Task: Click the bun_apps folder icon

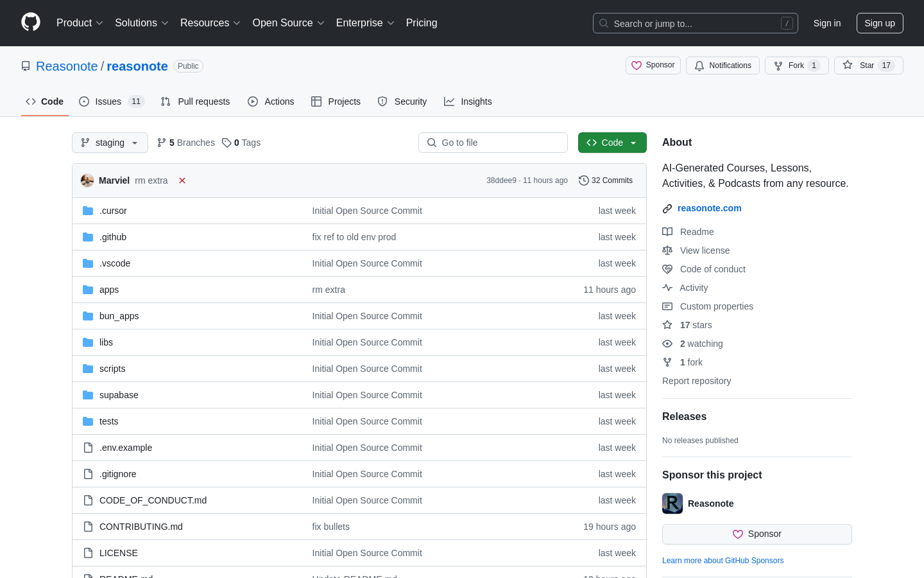Action: (88, 316)
